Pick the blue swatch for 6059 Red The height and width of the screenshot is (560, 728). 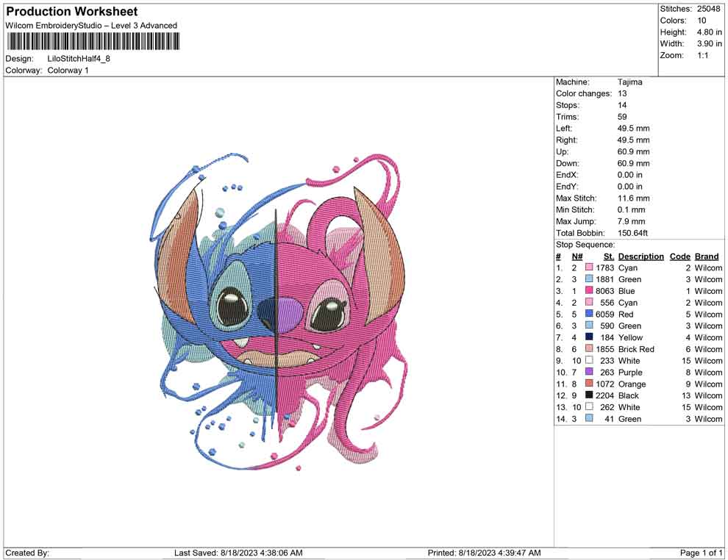click(x=589, y=314)
